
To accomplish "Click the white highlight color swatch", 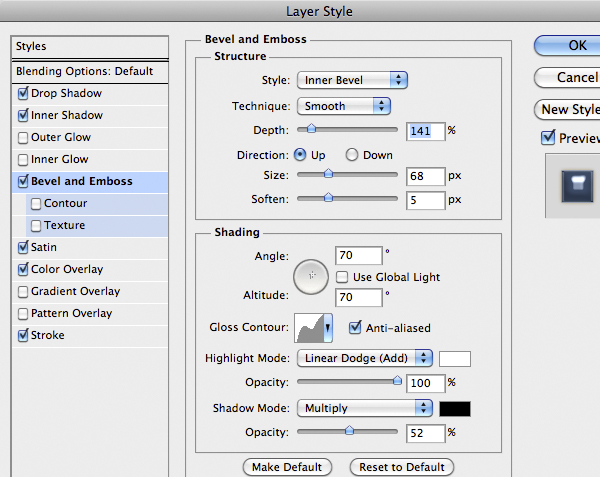I will (x=455, y=358).
